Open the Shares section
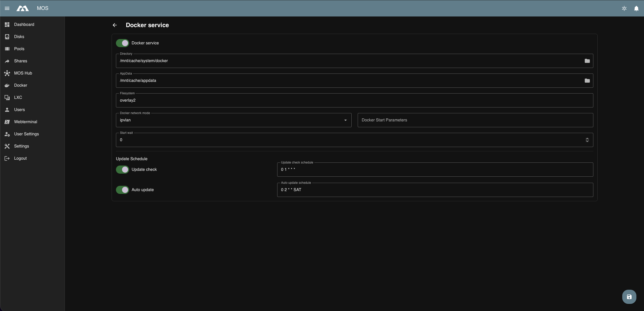 click(x=21, y=61)
